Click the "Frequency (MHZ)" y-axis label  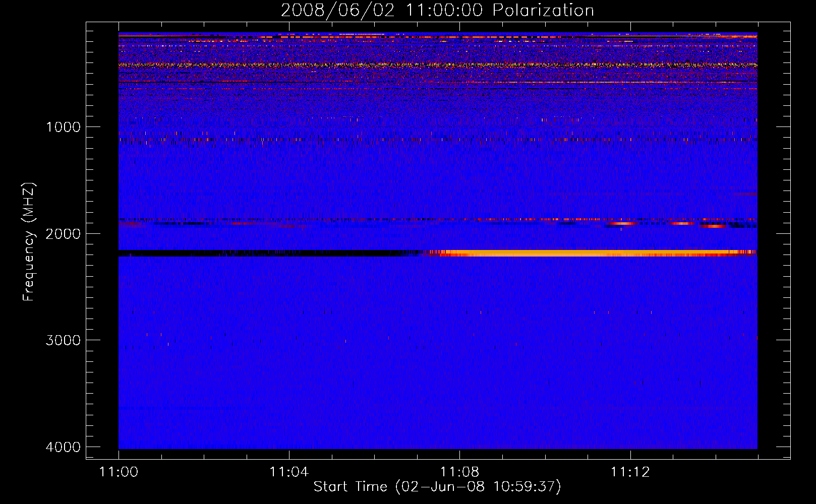[29, 242]
